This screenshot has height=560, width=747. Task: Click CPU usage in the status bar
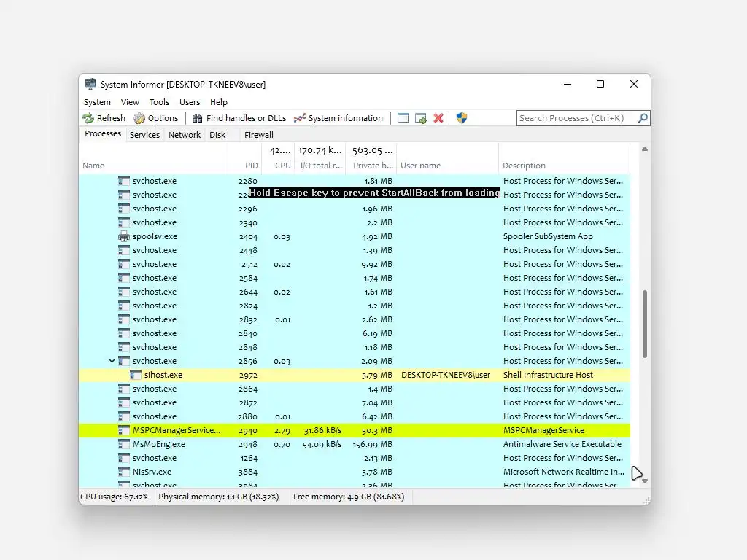[114, 497]
